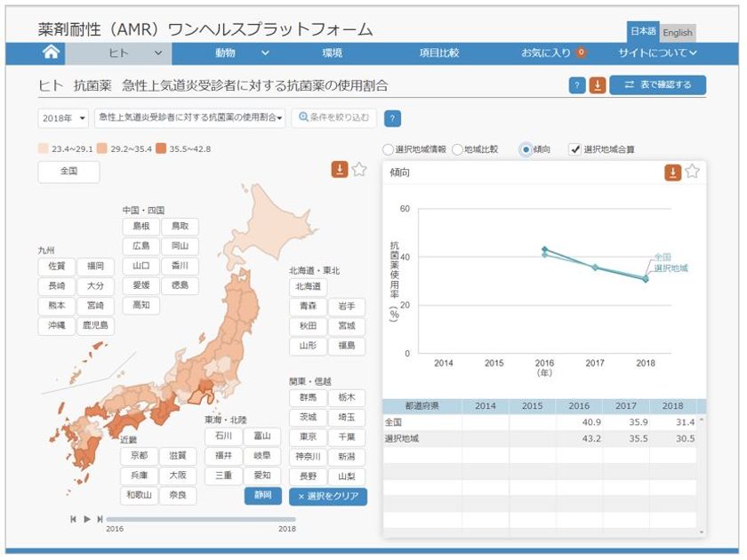
Task: Expand the indicator selection dropdown
Action: [190, 117]
